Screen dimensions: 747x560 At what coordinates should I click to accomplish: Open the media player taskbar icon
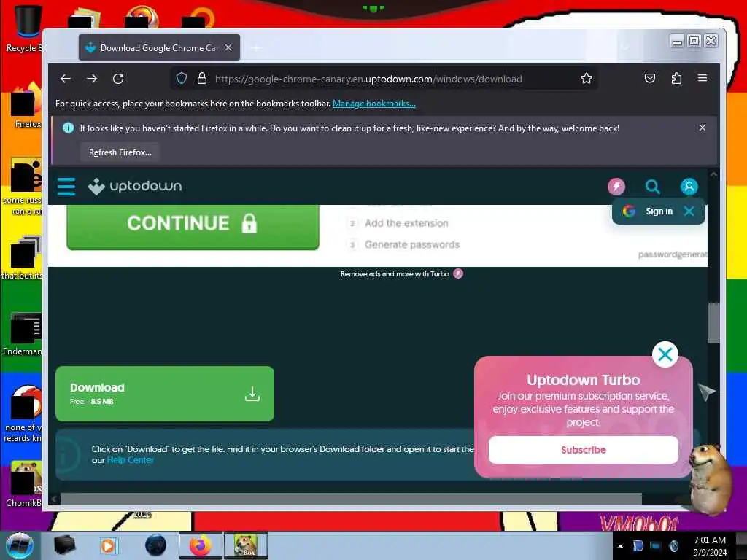[109, 545]
